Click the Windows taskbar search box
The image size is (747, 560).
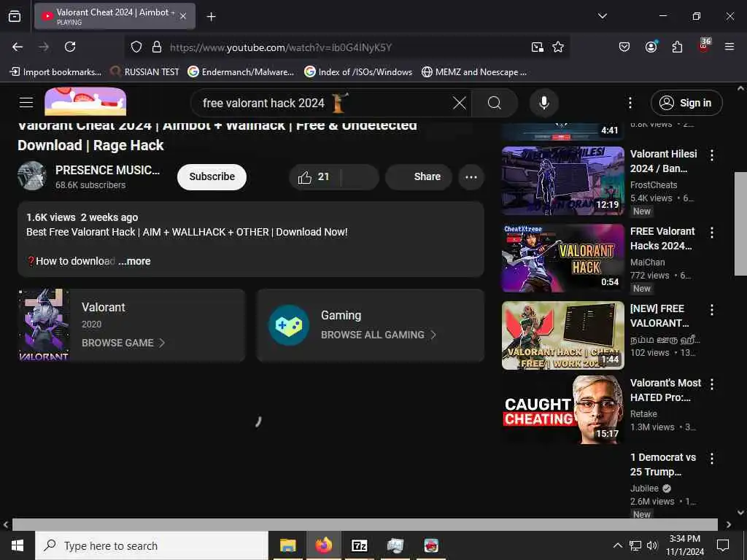click(152, 545)
